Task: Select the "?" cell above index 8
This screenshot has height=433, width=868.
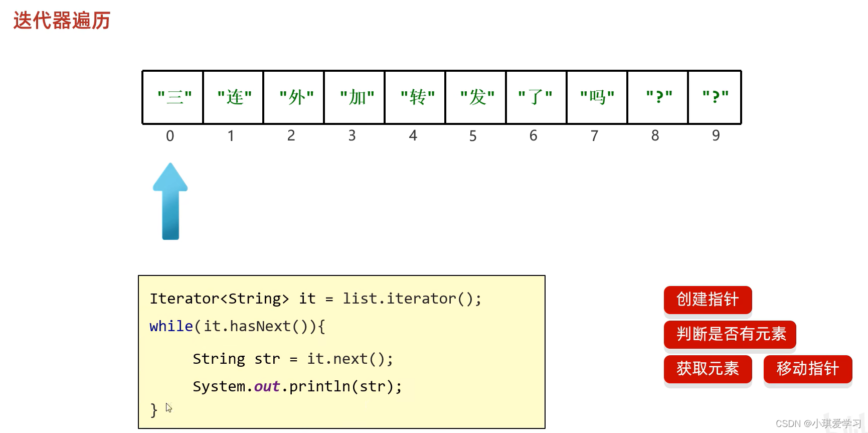Action: click(658, 97)
